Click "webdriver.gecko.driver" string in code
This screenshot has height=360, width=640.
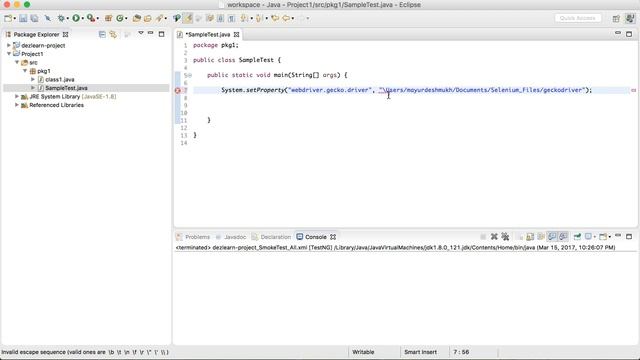tap(329, 90)
